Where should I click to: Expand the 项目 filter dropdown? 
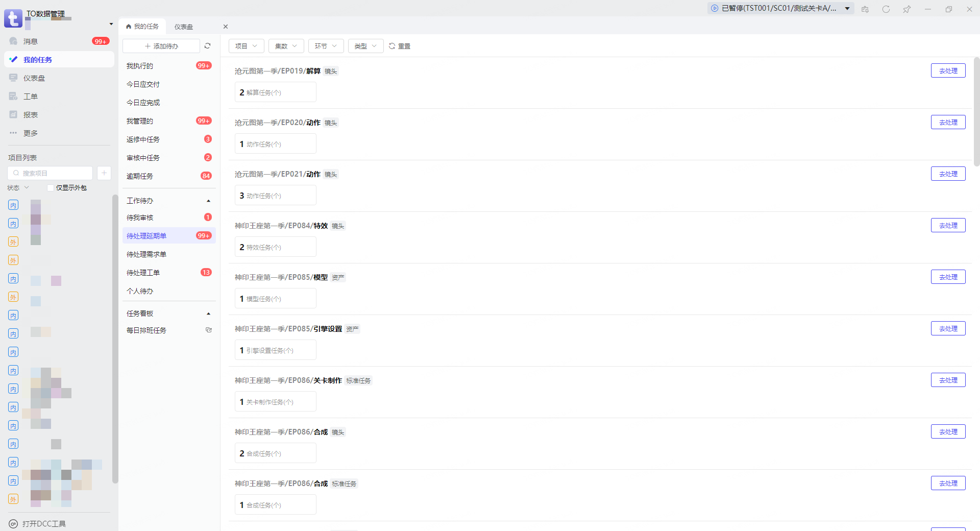pyautogui.click(x=246, y=46)
